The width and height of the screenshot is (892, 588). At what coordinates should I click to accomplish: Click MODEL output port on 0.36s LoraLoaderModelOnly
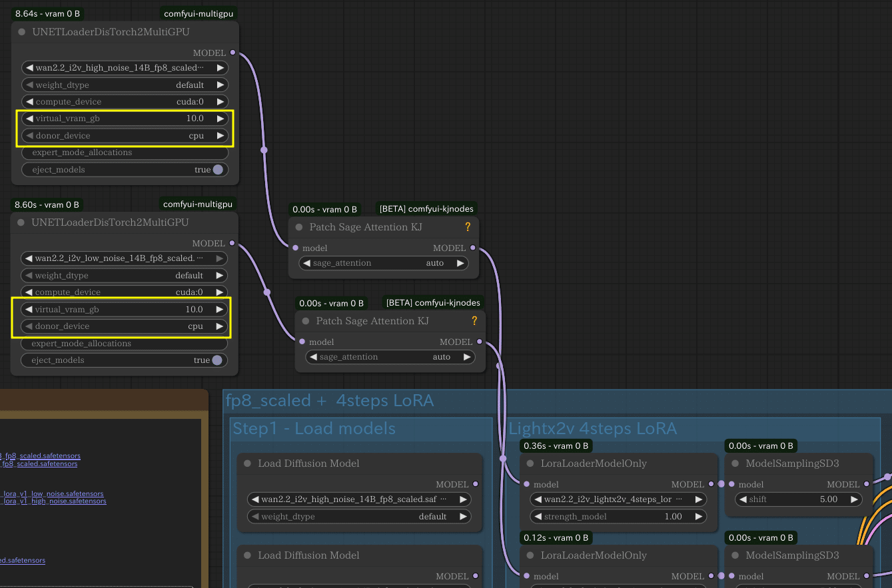click(711, 484)
